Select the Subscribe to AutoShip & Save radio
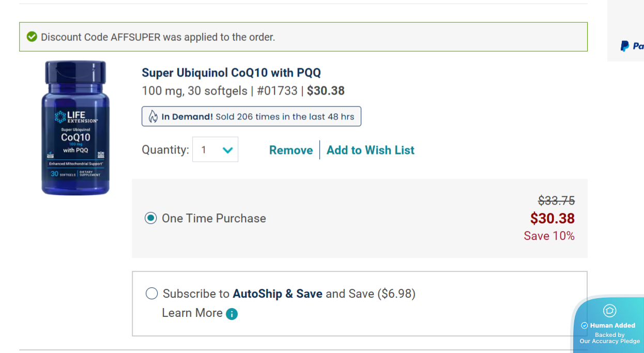This screenshot has width=644, height=353. pos(151,294)
